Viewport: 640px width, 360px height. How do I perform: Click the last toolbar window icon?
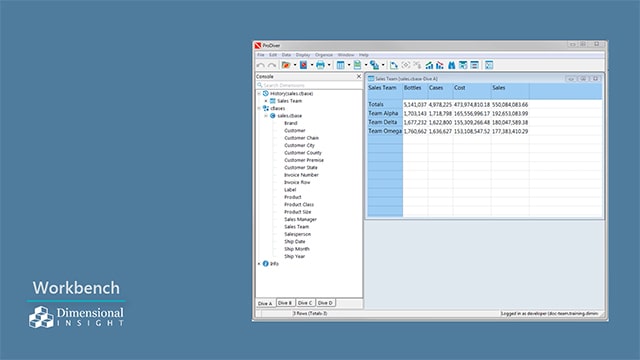tap(489, 65)
